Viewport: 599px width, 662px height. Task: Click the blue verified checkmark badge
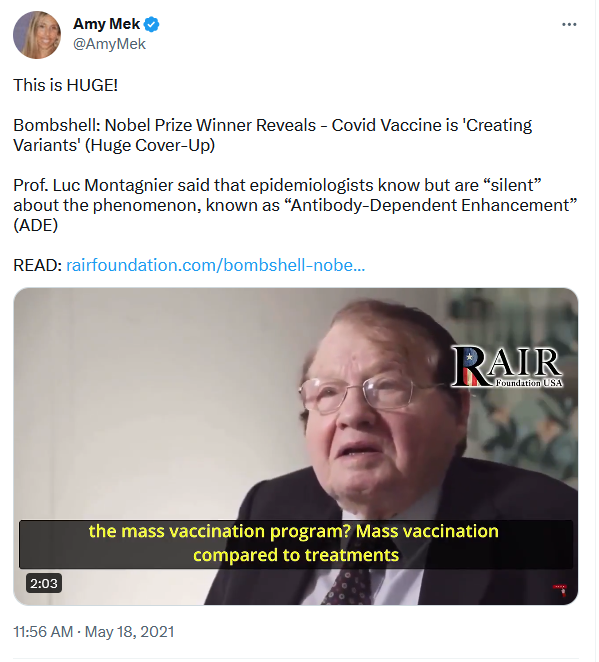[x=152, y=24]
